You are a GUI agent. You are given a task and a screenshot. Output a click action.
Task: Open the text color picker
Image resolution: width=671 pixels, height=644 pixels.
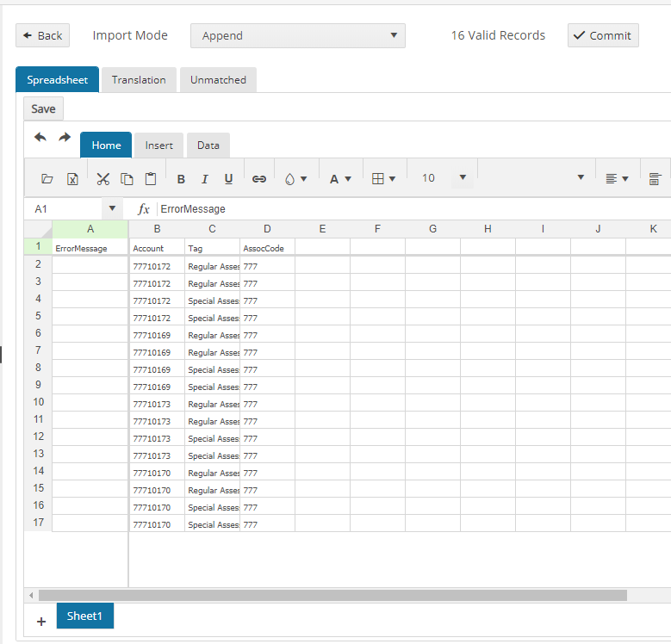click(340, 179)
